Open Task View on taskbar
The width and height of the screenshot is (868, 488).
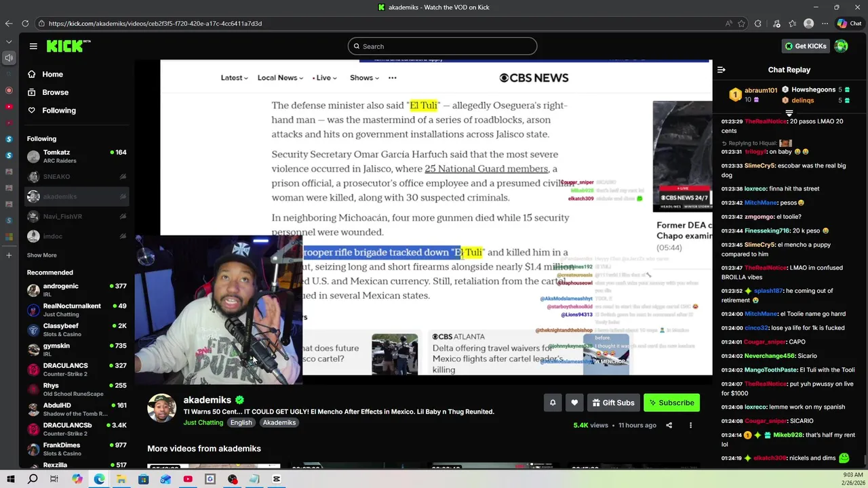pyautogui.click(x=54, y=479)
